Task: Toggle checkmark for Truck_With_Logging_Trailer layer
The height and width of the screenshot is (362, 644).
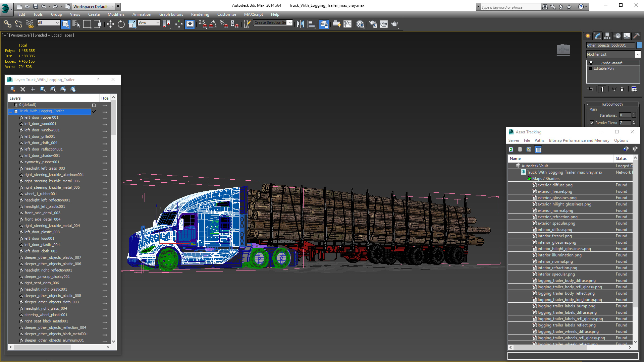Action: click(94, 111)
